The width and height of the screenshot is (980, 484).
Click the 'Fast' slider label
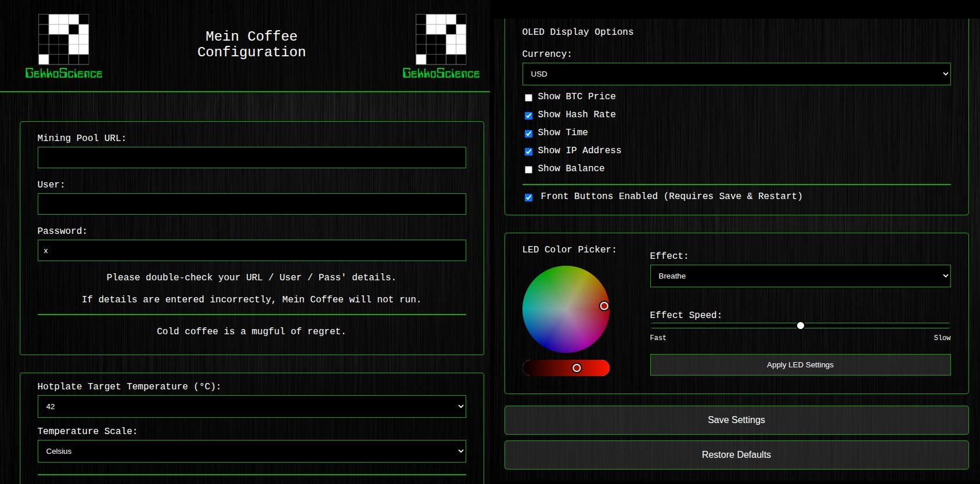pyautogui.click(x=658, y=338)
